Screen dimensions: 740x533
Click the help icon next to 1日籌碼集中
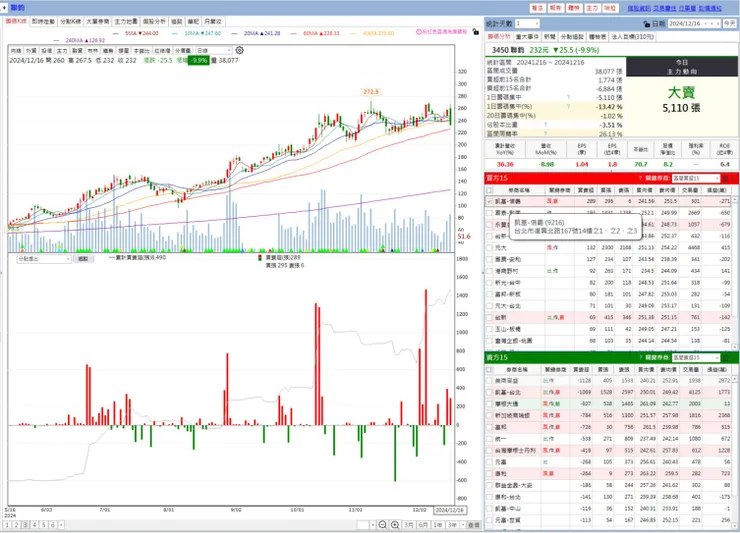568,97
